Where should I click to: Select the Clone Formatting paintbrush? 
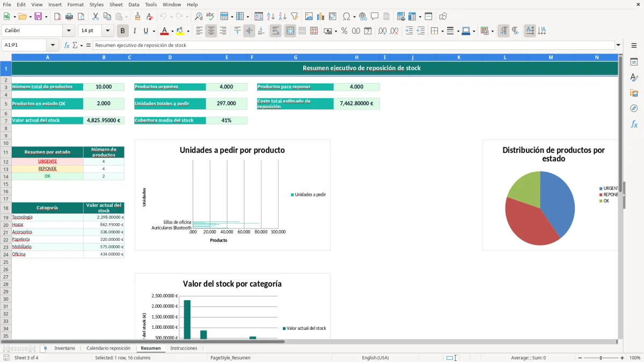click(x=138, y=17)
